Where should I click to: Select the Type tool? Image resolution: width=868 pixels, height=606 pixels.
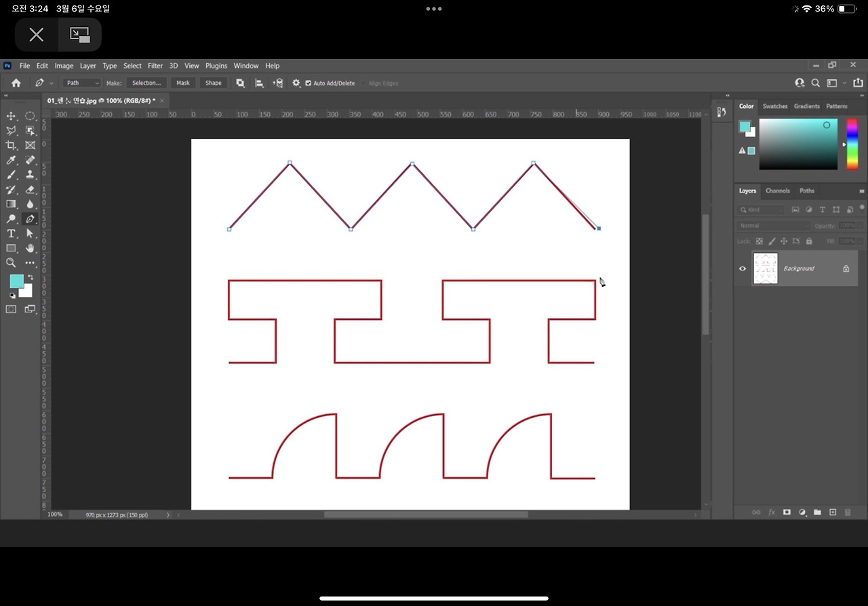[11, 233]
